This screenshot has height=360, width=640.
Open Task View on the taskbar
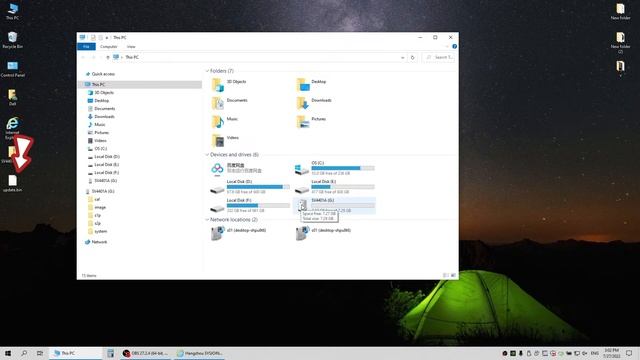[x=40, y=353]
